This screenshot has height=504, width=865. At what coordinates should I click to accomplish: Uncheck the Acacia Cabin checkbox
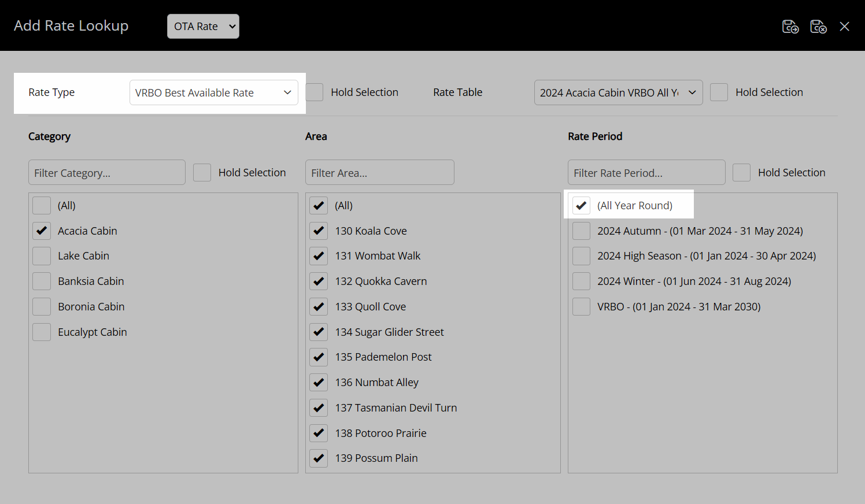(x=42, y=231)
